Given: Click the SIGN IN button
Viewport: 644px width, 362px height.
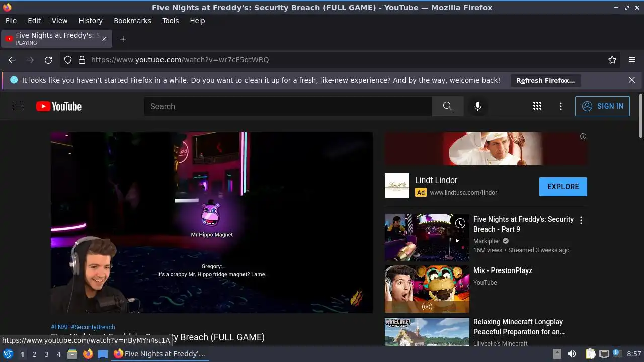Looking at the screenshot, I should click(x=602, y=106).
